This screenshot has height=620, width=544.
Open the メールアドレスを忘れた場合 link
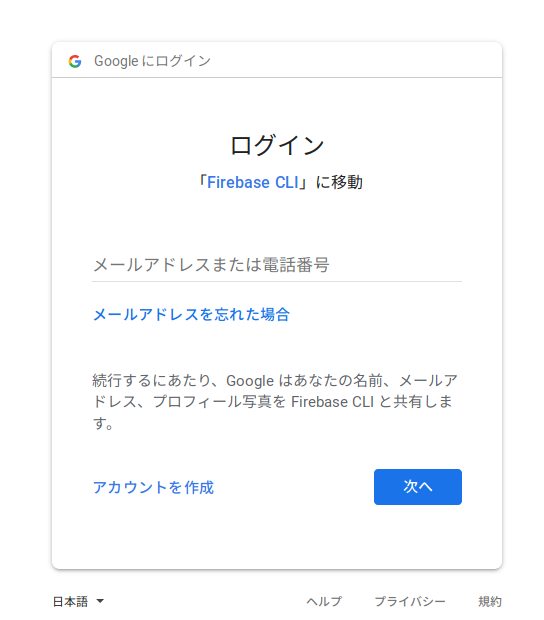pyautogui.click(x=191, y=315)
